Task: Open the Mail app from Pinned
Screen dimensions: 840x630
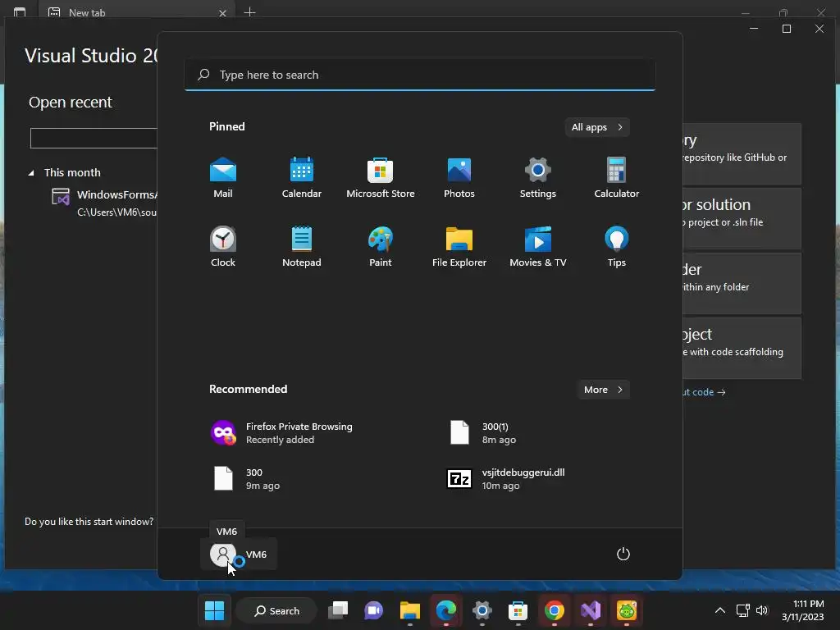Action: [223, 178]
